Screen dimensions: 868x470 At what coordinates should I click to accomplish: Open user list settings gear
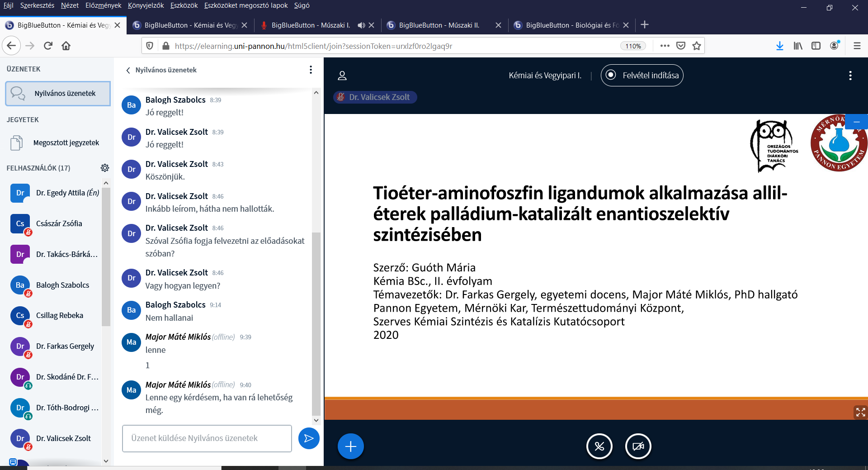point(105,168)
